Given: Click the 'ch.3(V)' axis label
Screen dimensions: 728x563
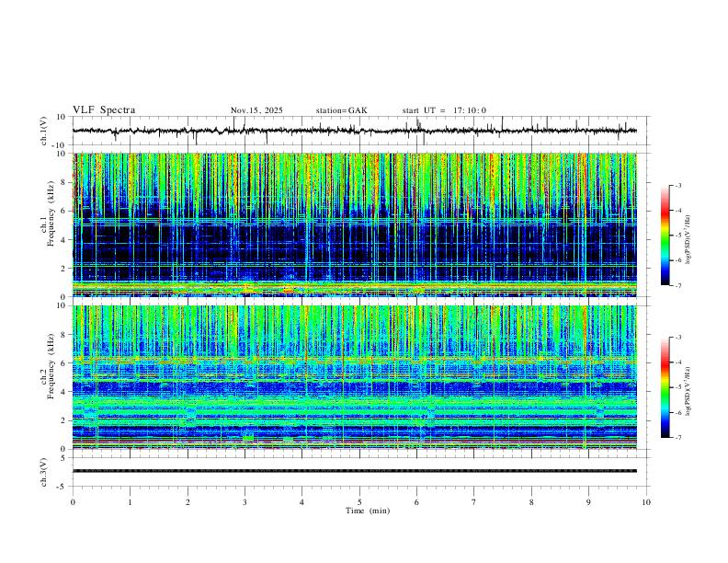Looking at the screenshot, I should point(44,472).
